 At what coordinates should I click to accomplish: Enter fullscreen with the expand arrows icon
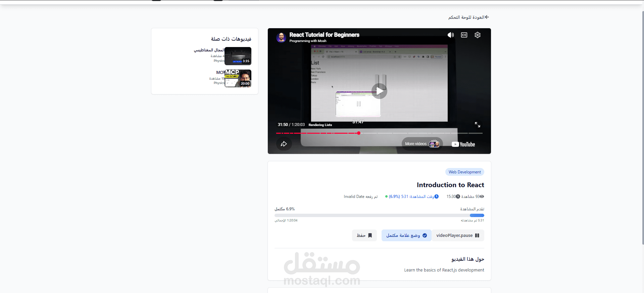pyautogui.click(x=478, y=125)
